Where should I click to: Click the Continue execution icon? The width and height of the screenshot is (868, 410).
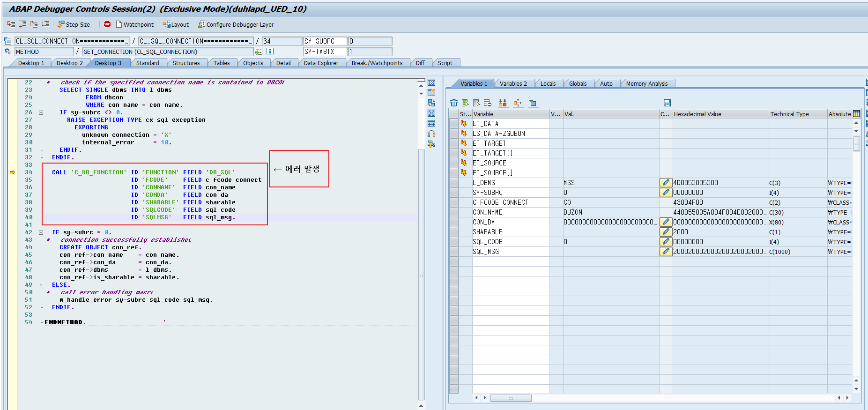(x=45, y=24)
